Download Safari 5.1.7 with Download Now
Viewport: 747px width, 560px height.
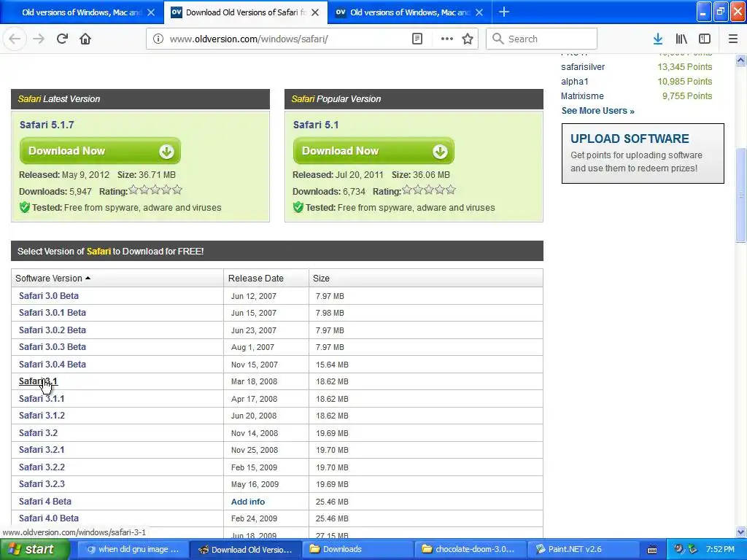pyautogui.click(x=100, y=151)
